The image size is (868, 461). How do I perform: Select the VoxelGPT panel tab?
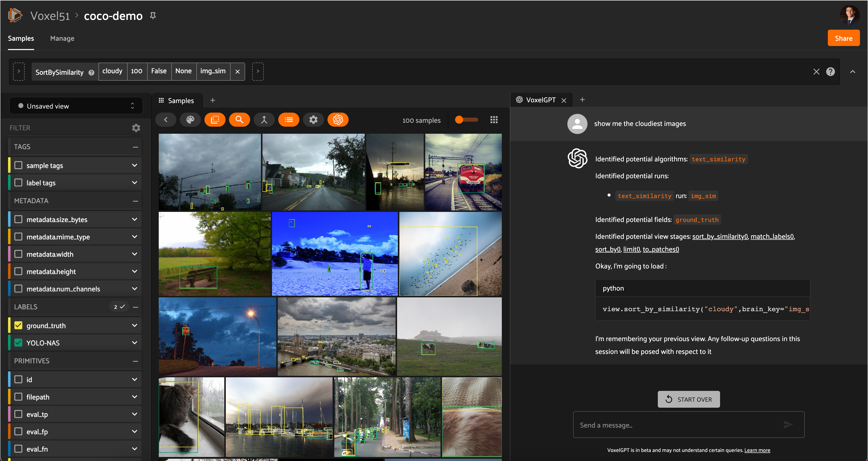tap(540, 100)
